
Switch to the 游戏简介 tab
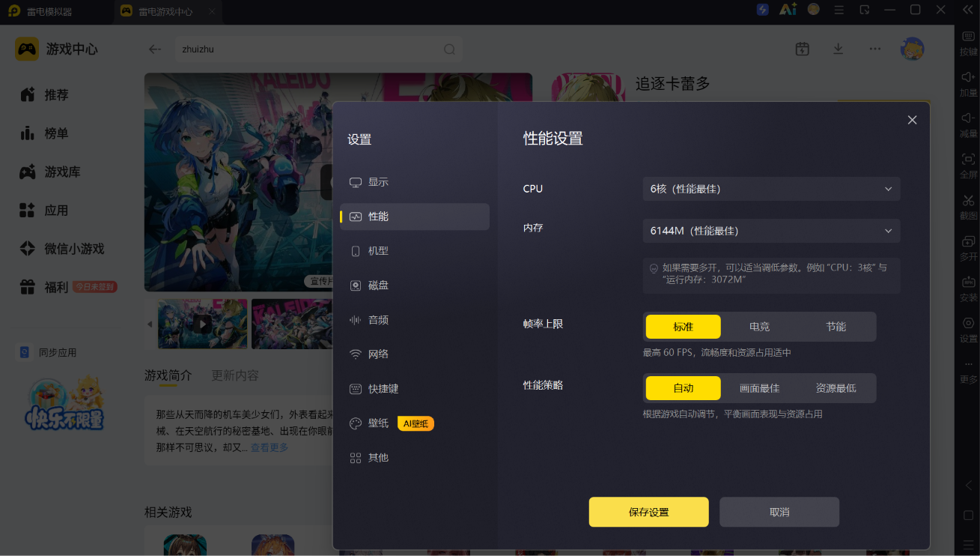[168, 375]
